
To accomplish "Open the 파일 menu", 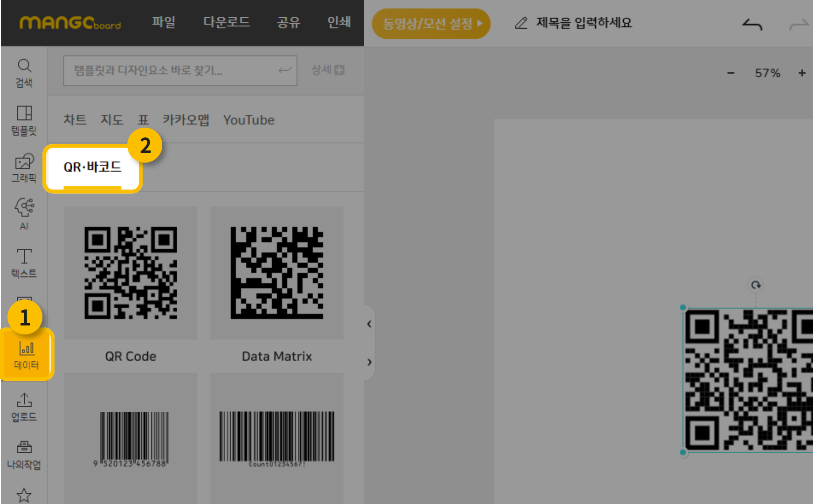I will [x=164, y=22].
